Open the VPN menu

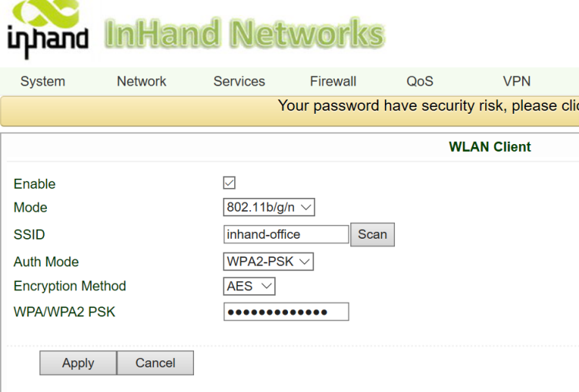(517, 82)
